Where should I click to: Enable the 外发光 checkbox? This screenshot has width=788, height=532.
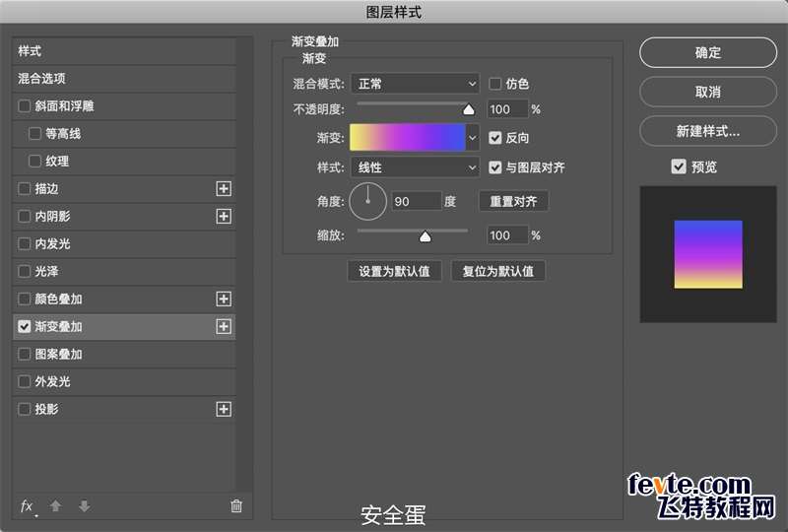coord(24,381)
